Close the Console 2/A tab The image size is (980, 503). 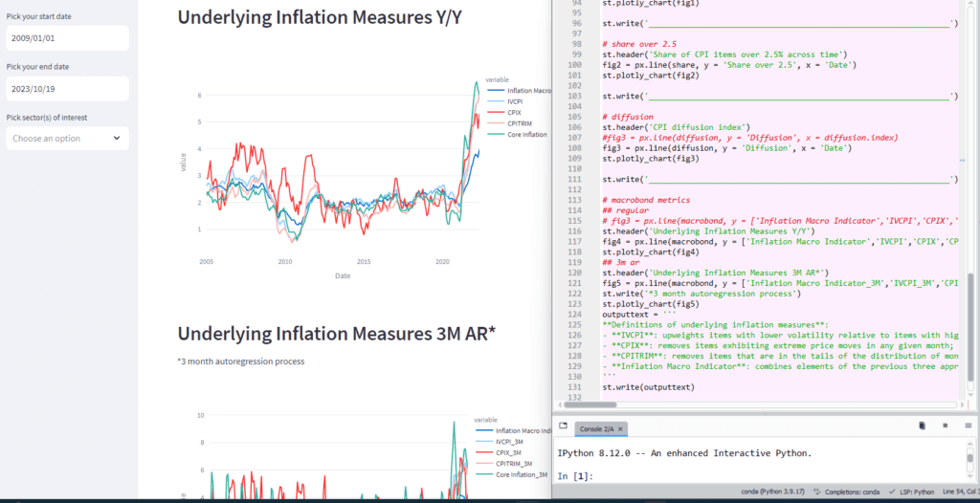620,429
